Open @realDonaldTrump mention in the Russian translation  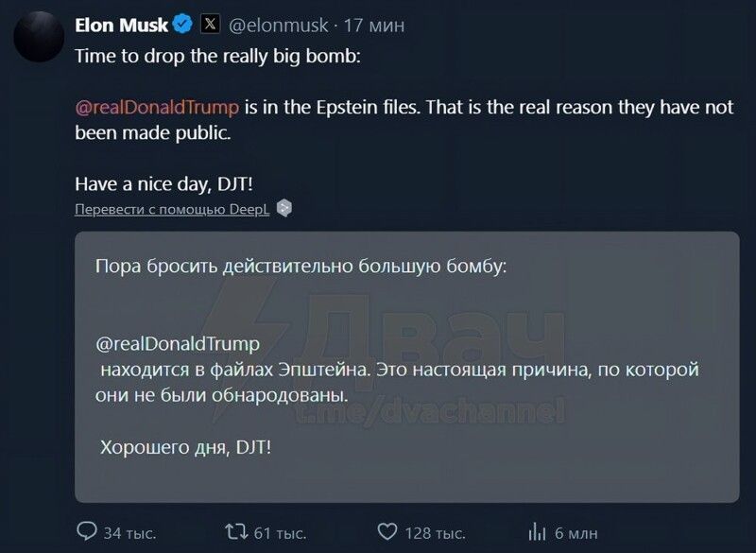(x=178, y=343)
